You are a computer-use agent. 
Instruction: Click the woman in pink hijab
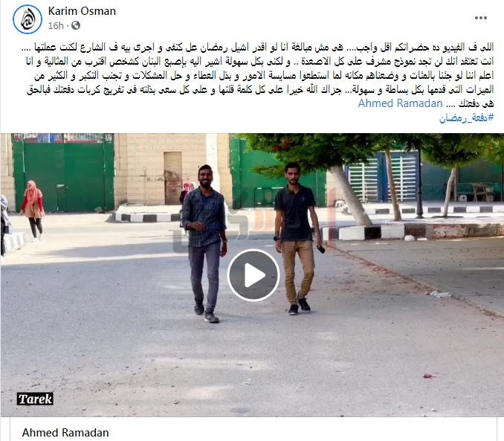coord(33,210)
